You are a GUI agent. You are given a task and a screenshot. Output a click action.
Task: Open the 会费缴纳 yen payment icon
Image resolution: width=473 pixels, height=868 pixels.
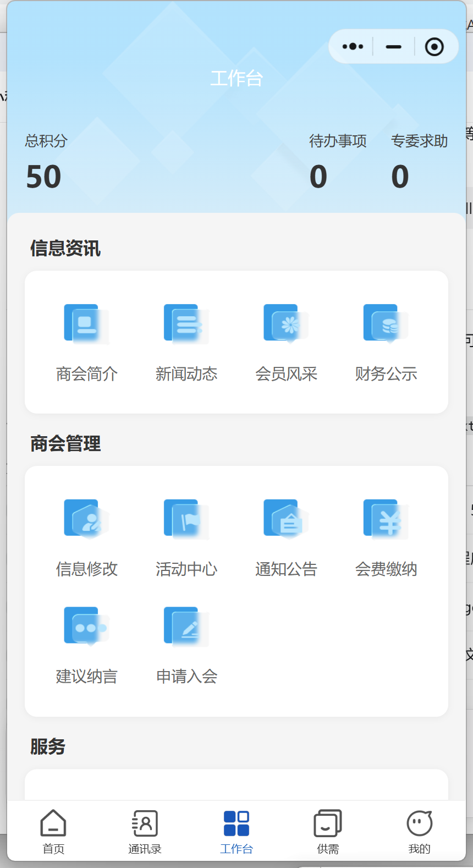pos(386,519)
